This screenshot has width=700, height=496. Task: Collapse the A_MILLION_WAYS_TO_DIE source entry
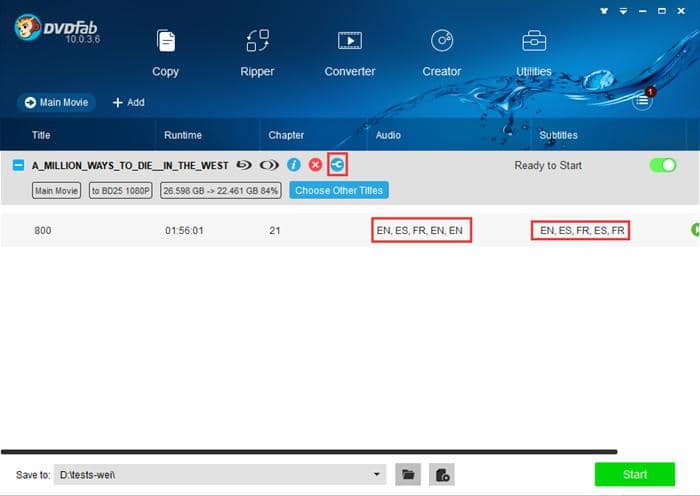[18, 165]
